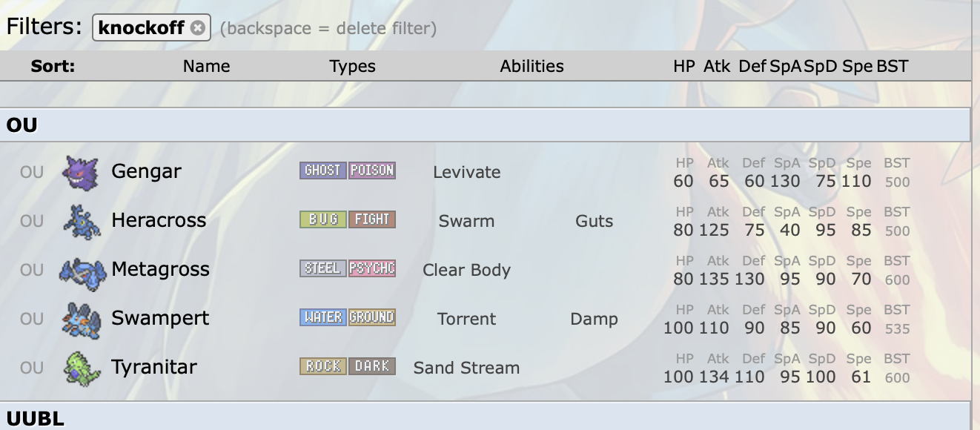
Task: Click Swampert's Water type badge
Action: point(322,317)
